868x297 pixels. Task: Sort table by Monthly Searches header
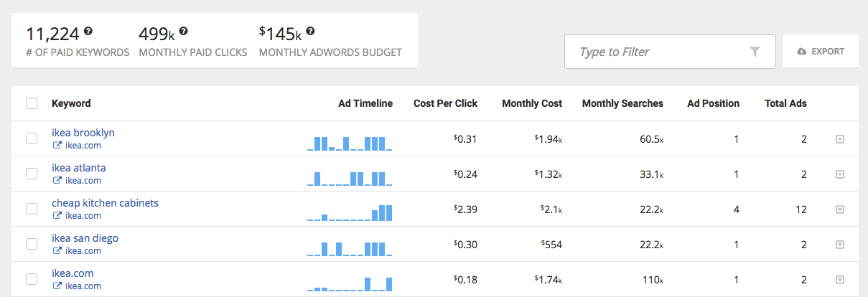(622, 103)
